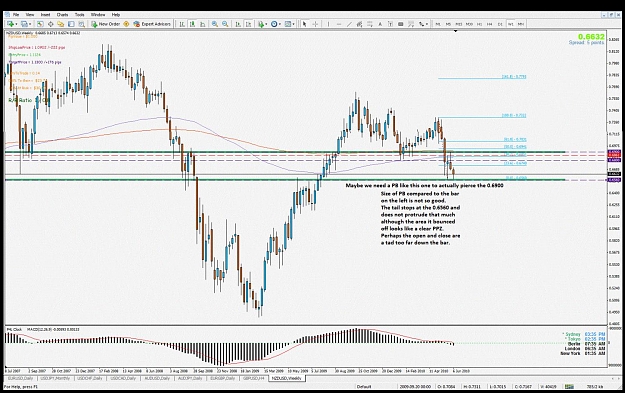625x393 pixels.
Task: Select the MN monthly timeframe button
Action: [521, 24]
